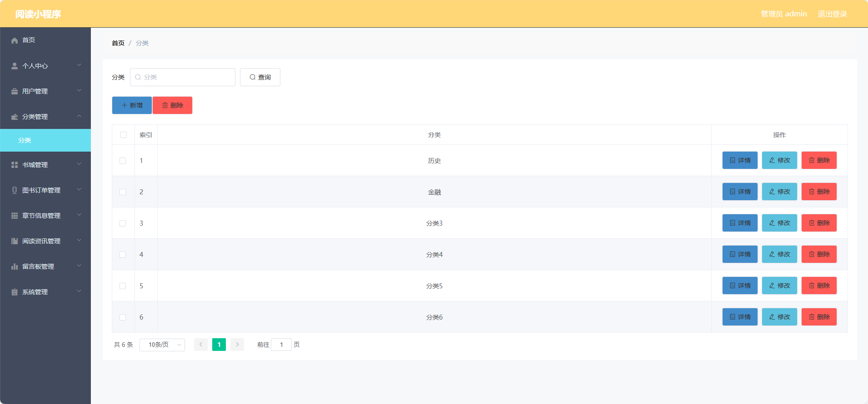
Task: Click the 阅读资讯管理 icon
Action: point(15,241)
